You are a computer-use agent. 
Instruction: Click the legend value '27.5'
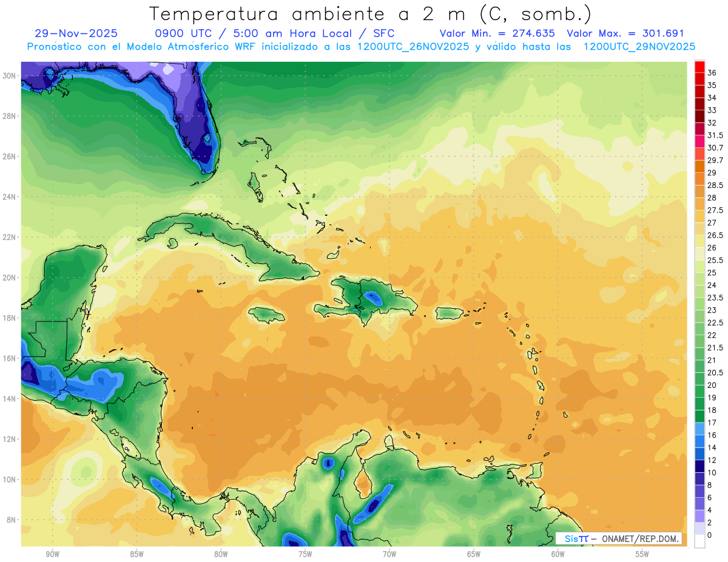tap(715, 210)
